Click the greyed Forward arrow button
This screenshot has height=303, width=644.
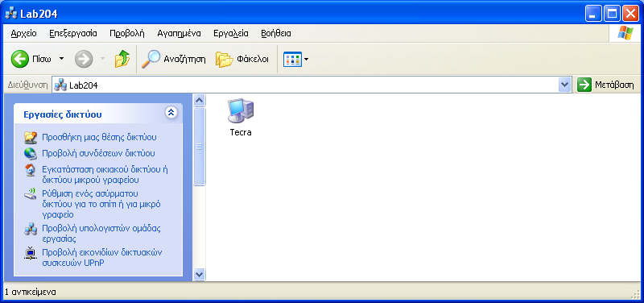pyautogui.click(x=84, y=59)
